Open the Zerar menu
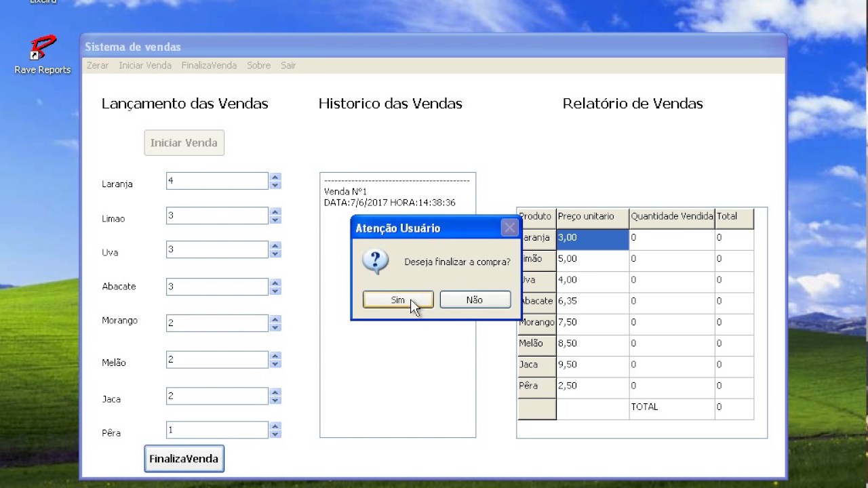The width and height of the screenshot is (868, 488). [x=98, y=65]
